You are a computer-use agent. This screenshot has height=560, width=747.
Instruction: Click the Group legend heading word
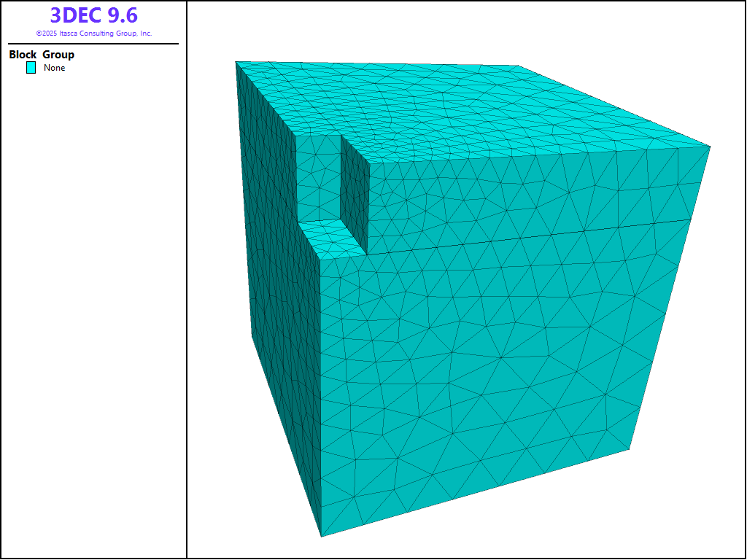[x=58, y=55]
